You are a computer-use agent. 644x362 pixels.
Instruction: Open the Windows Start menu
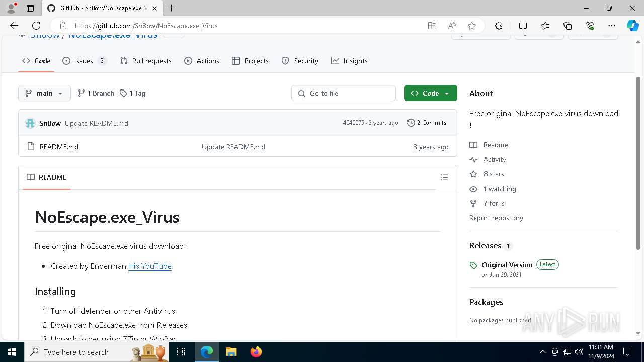12,352
